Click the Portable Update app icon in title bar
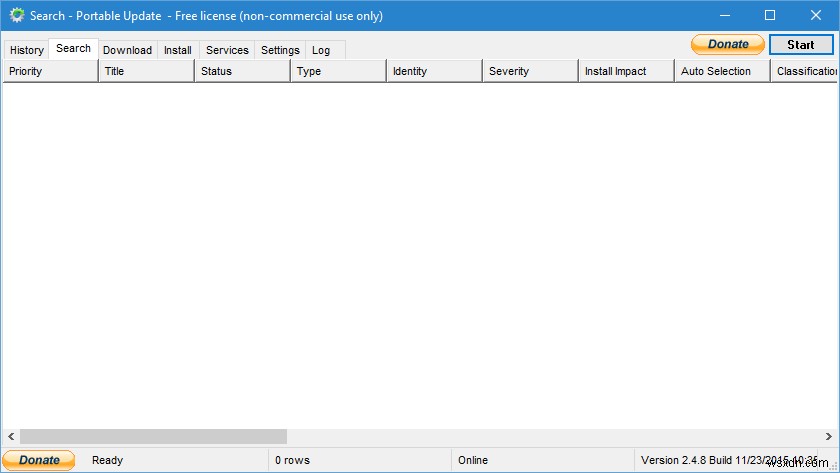 17,16
